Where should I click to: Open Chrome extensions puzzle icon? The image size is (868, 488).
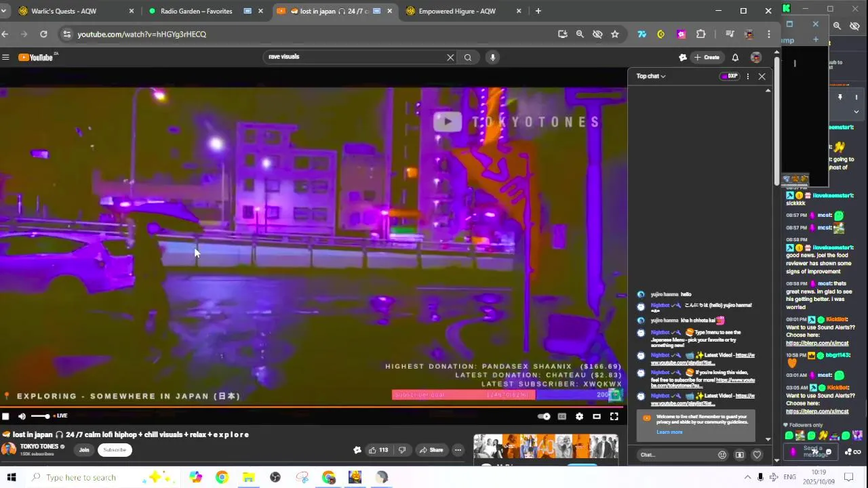click(701, 34)
